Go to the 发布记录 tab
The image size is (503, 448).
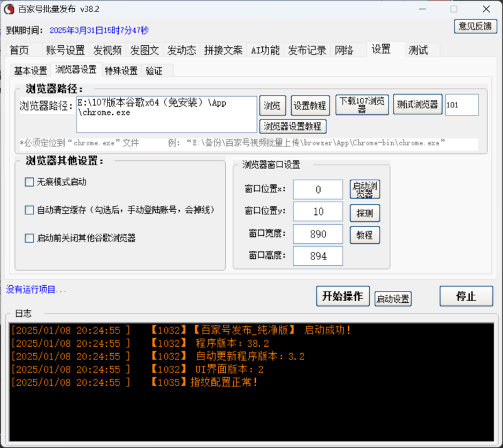click(x=307, y=51)
